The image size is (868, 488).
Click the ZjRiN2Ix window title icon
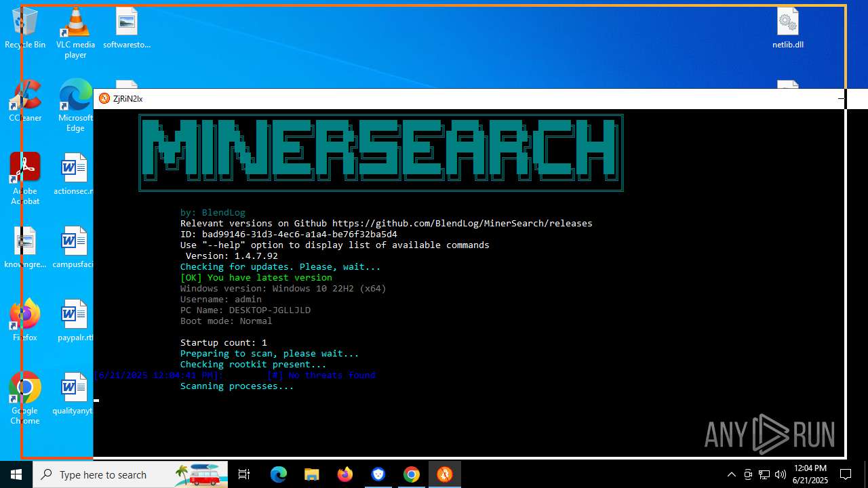104,98
